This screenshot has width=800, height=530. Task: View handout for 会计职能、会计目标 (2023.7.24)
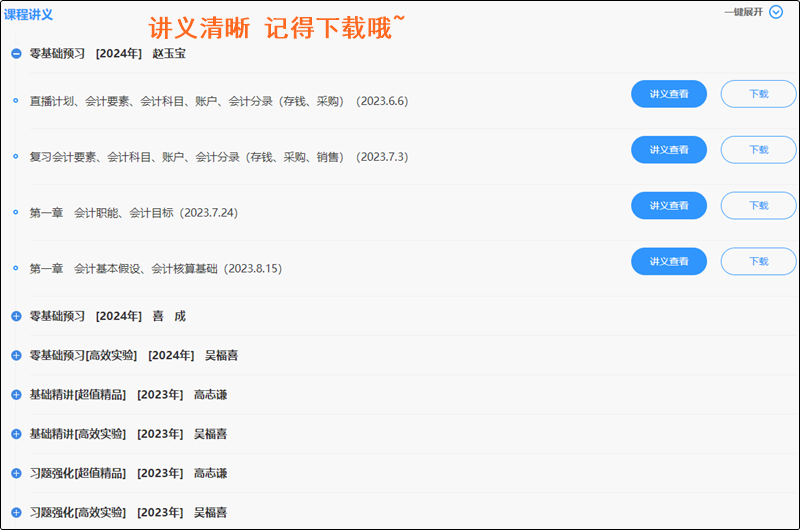pos(669,206)
